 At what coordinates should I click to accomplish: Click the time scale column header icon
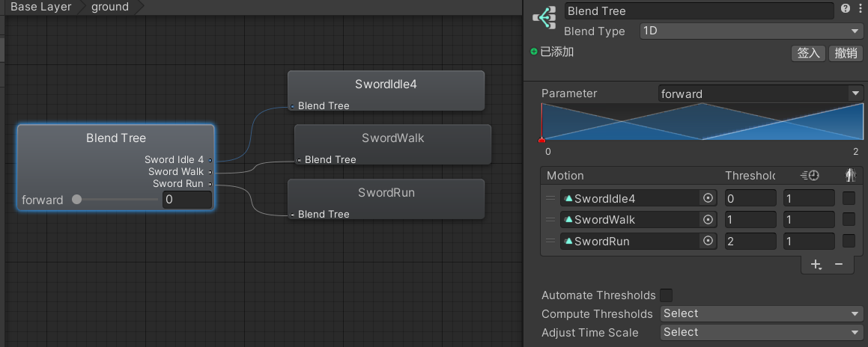tap(810, 176)
